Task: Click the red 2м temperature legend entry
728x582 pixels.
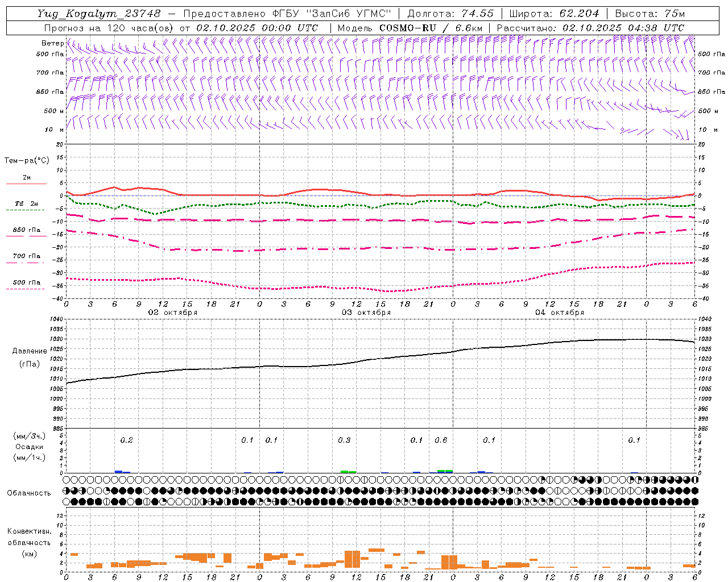Action: tap(26, 180)
